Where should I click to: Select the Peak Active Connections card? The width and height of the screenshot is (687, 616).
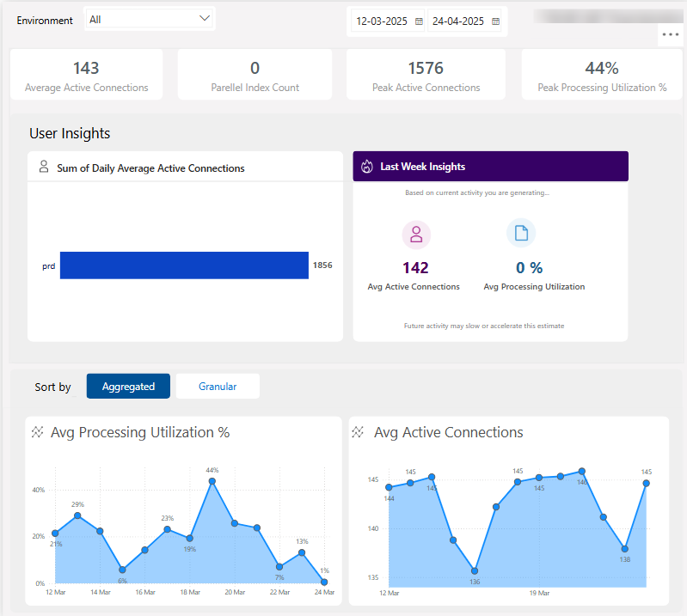point(426,75)
